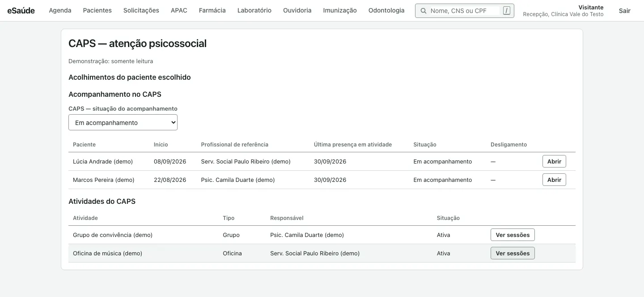This screenshot has height=297, width=644.
Task: Click the start date 08/09/2026
Action: (170, 161)
